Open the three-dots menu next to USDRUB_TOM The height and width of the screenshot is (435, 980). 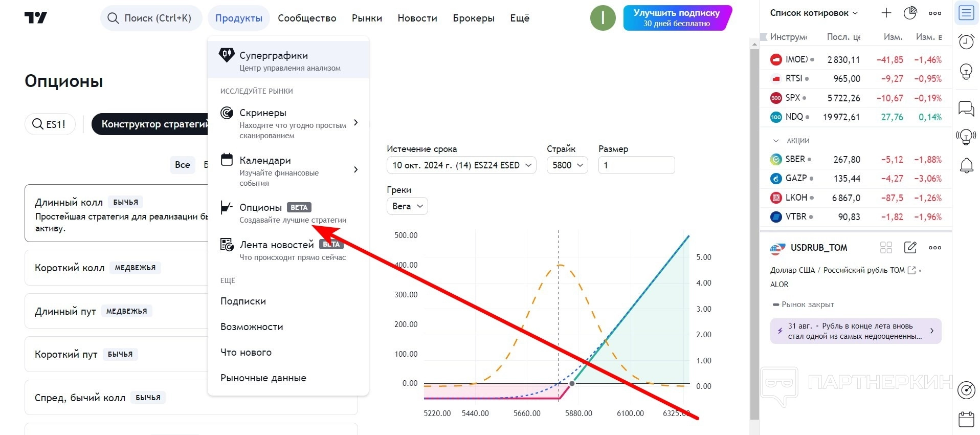point(935,248)
